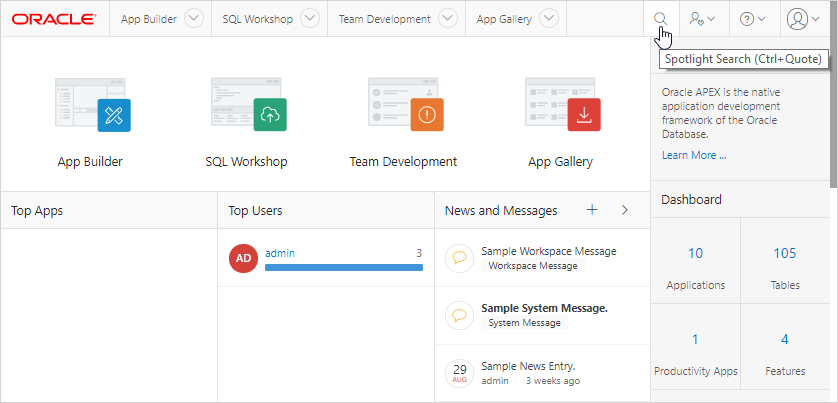Click the News and Messages heading

501,211
